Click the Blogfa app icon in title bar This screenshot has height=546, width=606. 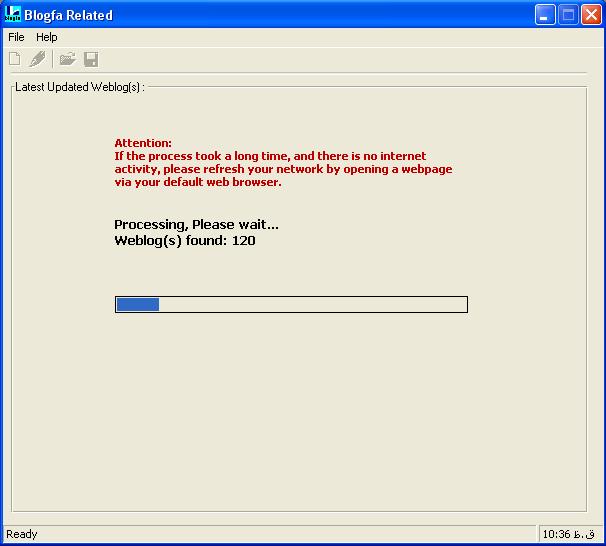coord(12,14)
